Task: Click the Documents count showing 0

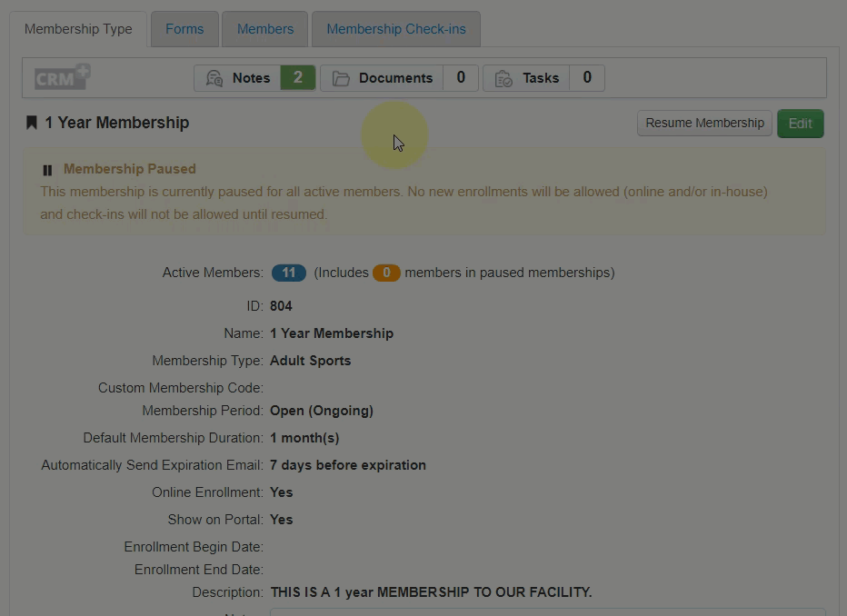Action: (461, 78)
